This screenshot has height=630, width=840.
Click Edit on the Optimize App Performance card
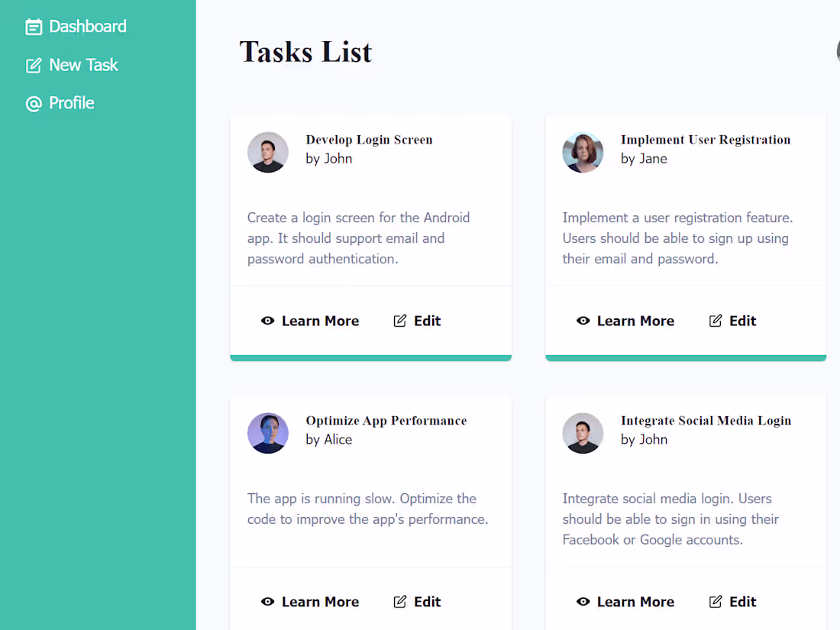point(417,602)
